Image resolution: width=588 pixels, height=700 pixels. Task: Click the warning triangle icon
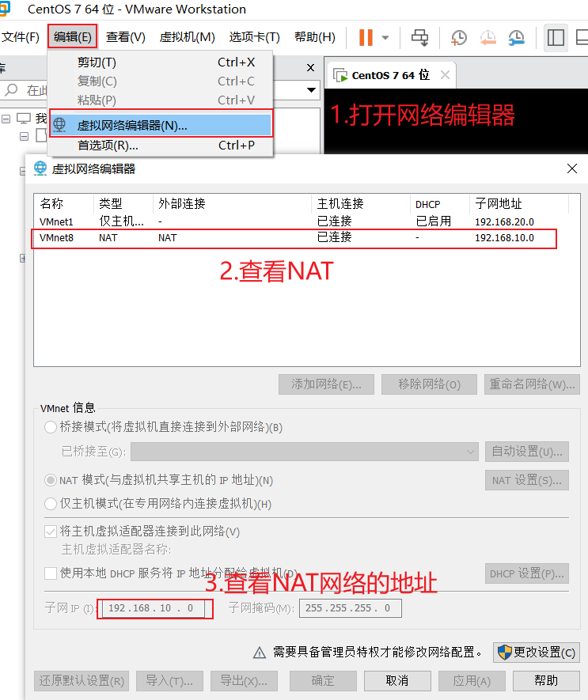tap(259, 653)
